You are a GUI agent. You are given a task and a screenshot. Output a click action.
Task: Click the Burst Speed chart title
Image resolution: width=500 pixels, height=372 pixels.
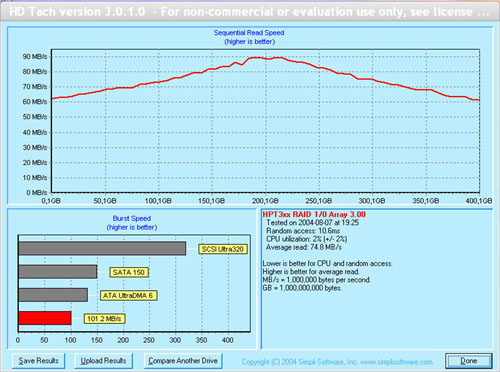tap(132, 218)
